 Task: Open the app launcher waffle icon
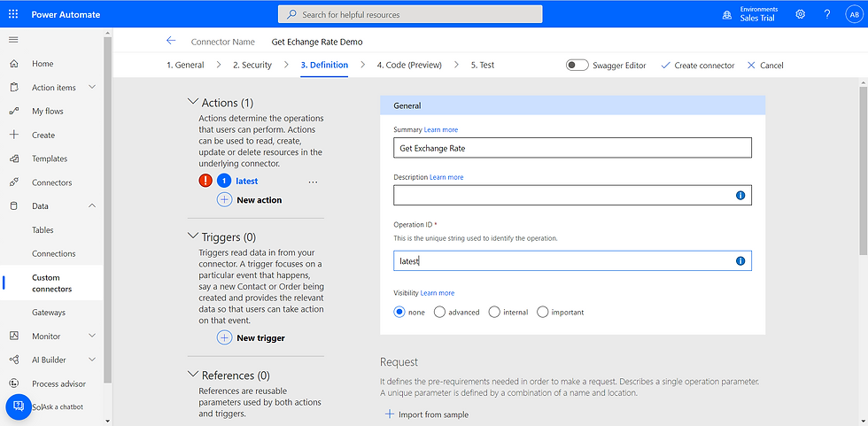[x=13, y=14]
